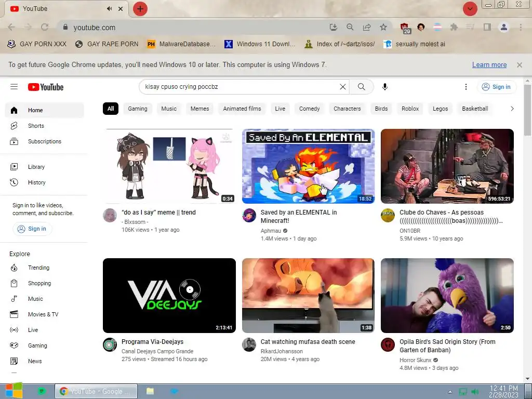Show hidden system tray icons
The height and width of the screenshot is (399, 532).
tap(450, 392)
